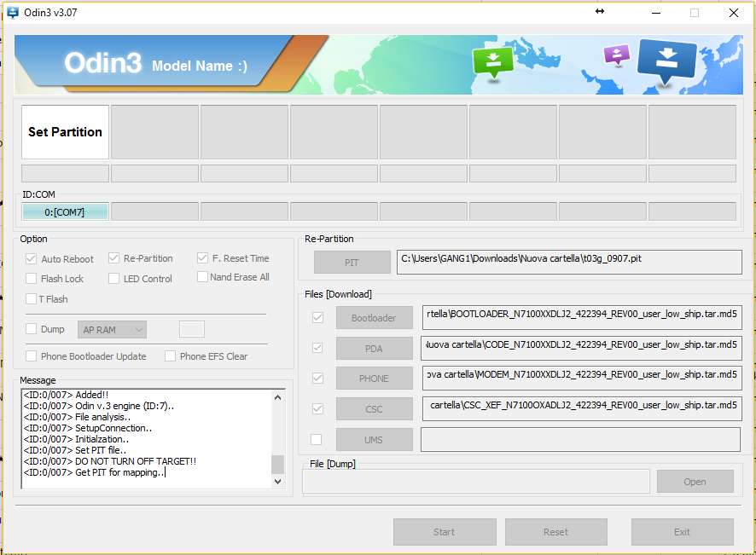Uncheck the checkbox beside the PDA button

(317, 348)
